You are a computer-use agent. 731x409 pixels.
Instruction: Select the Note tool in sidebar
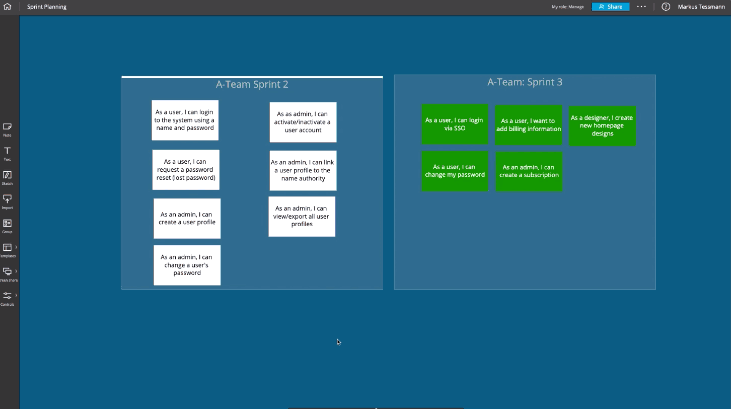click(x=8, y=128)
